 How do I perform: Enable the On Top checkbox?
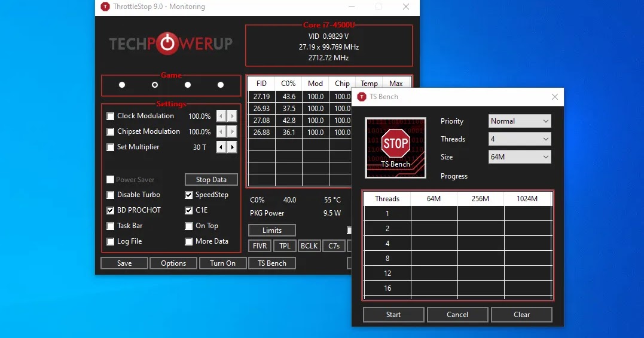(188, 226)
